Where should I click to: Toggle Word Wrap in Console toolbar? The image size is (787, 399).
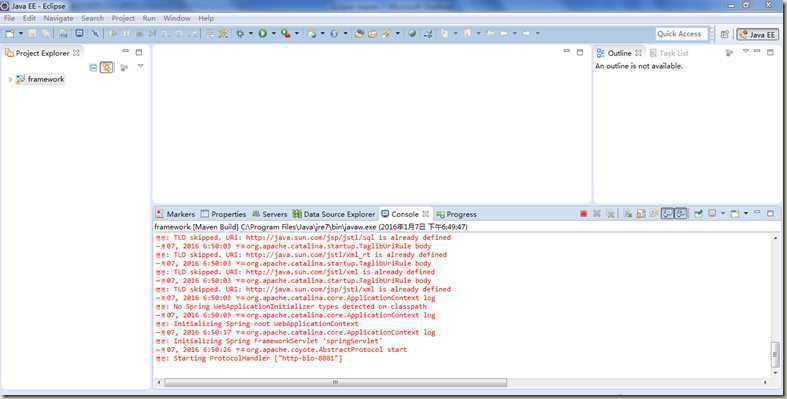click(x=653, y=213)
